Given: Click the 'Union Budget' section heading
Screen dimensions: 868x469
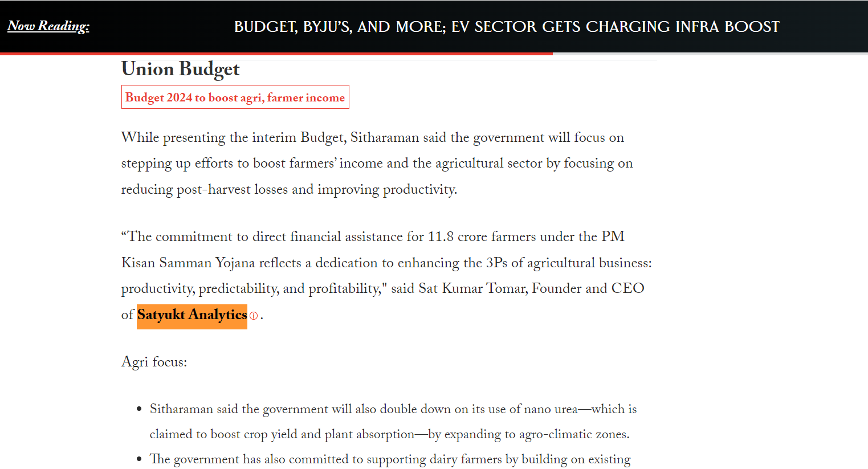Looking at the screenshot, I should click(181, 69).
